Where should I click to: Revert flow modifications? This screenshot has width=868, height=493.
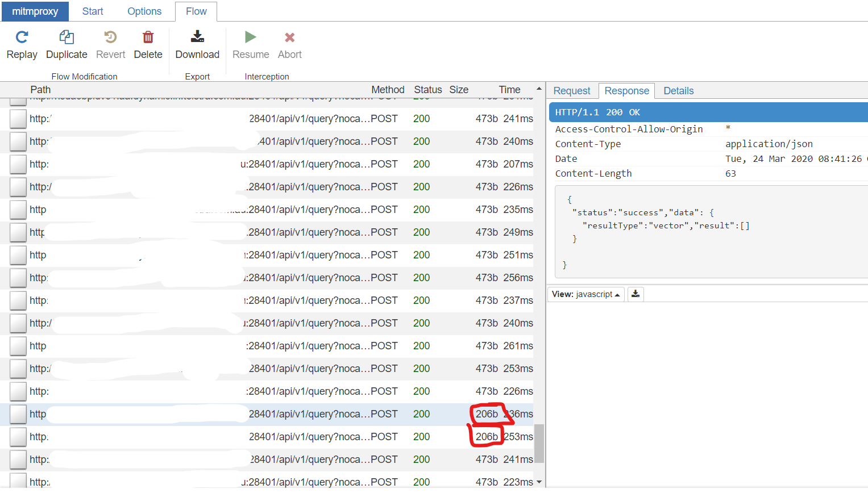(x=110, y=45)
